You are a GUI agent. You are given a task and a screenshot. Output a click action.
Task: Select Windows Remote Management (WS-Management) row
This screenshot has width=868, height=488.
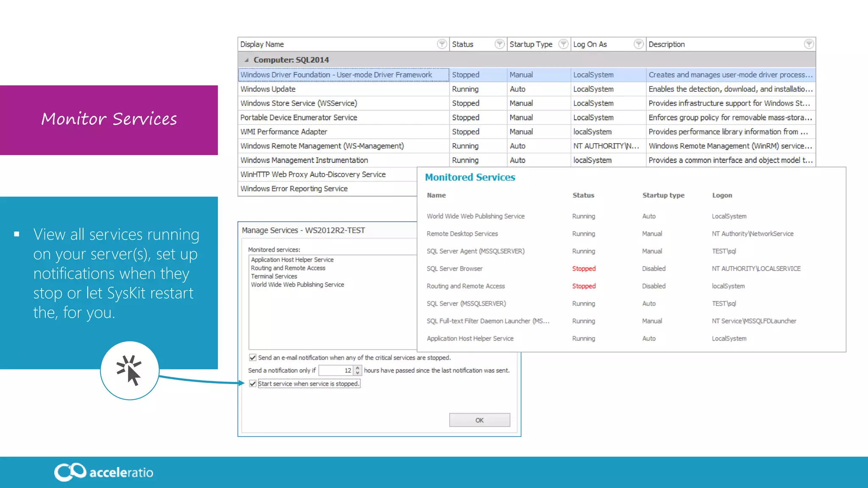point(527,146)
